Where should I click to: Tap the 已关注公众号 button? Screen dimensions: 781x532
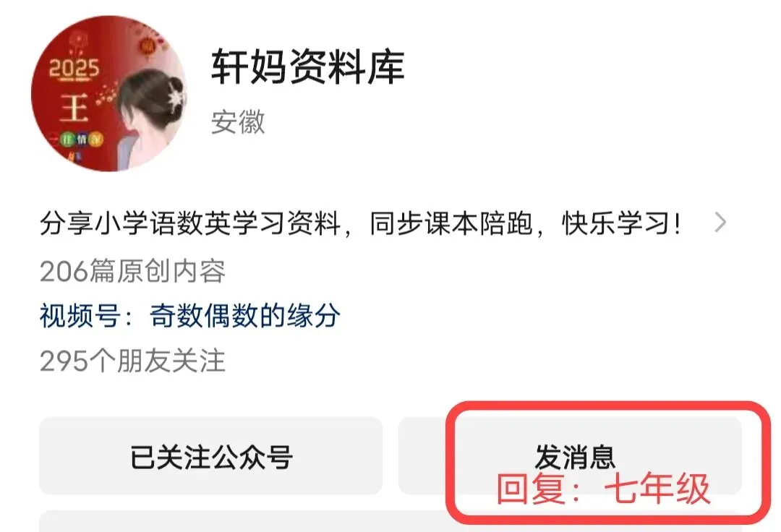click(210, 456)
